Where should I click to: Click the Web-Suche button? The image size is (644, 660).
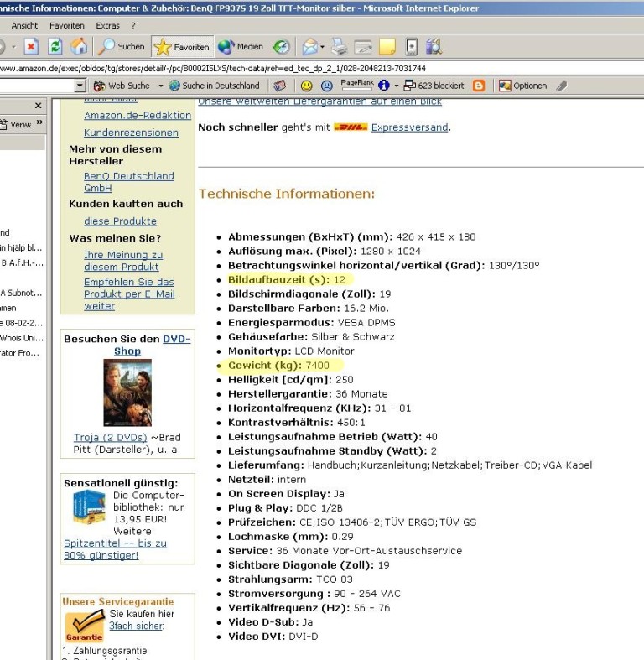pos(122,86)
